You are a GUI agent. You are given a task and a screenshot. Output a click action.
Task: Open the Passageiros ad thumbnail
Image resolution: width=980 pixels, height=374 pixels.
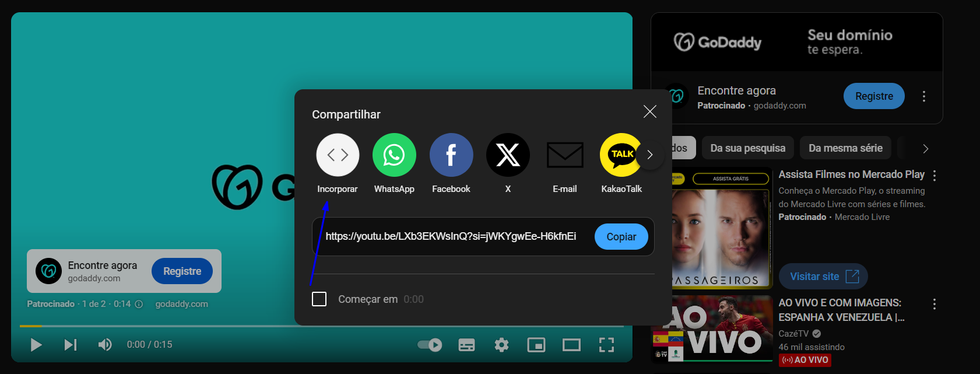click(x=722, y=228)
